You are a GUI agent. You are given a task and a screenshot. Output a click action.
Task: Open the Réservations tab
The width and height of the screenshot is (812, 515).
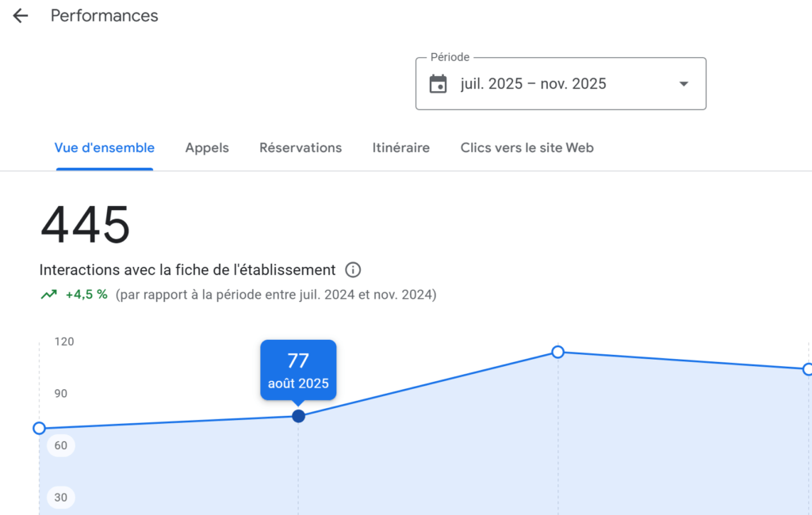[x=301, y=147]
